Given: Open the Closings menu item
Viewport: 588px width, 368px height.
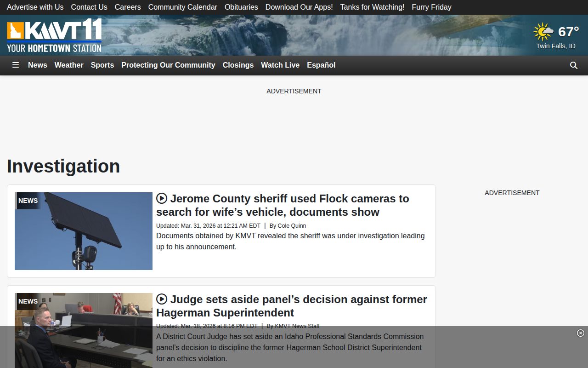Looking at the screenshot, I should [238, 65].
